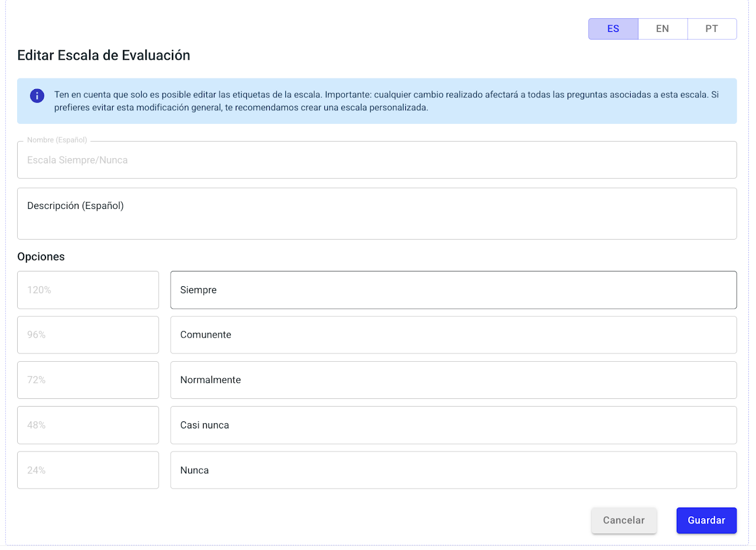This screenshot has height=550, width=756.
Task: Click the info icon in the blue banner
Action: [x=37, y=96]
